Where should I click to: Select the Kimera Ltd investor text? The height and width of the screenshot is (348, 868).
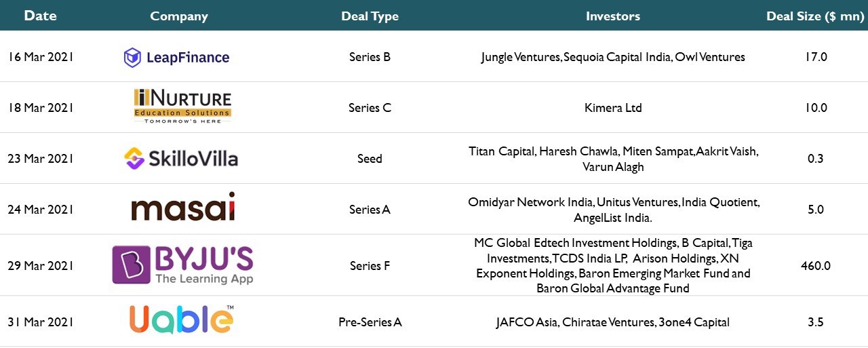click(613, 108)
